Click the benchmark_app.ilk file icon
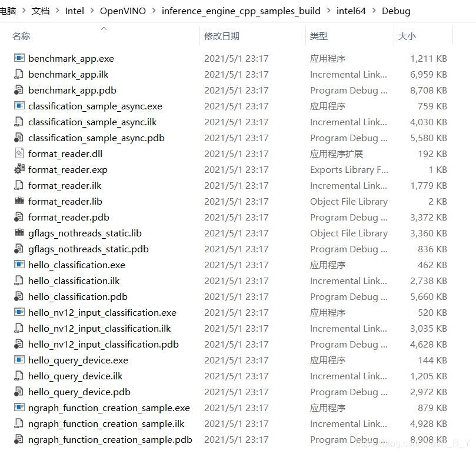The image size is (476, 454). (x=19, y=74)
